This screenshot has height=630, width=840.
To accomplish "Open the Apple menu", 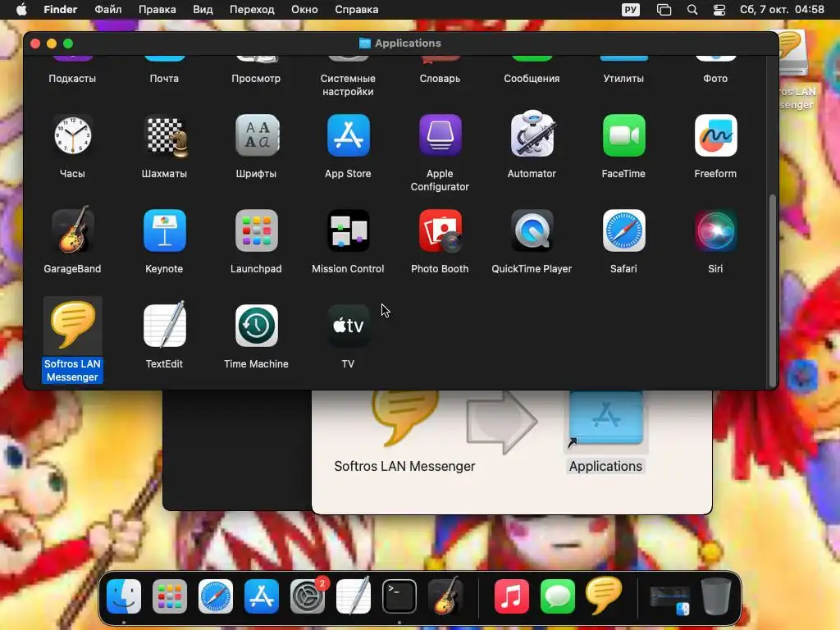I will [x=21, y=10].
